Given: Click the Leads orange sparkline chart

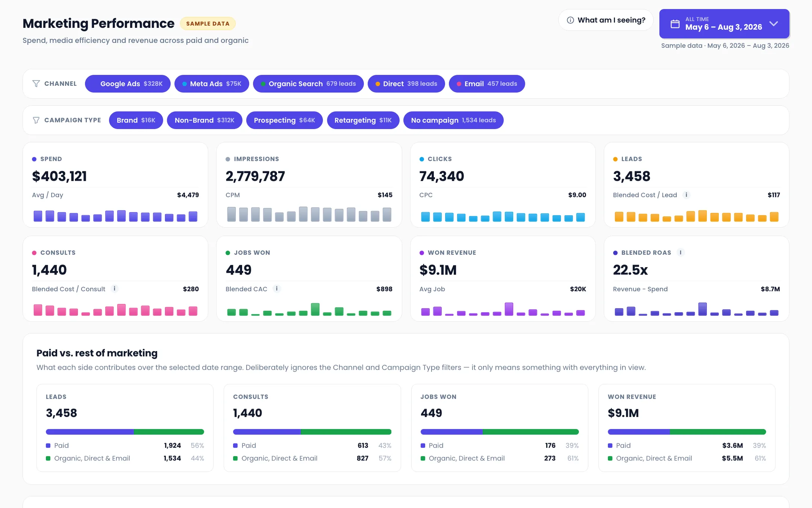Looking at the screenshot, I should click(697, 216).
